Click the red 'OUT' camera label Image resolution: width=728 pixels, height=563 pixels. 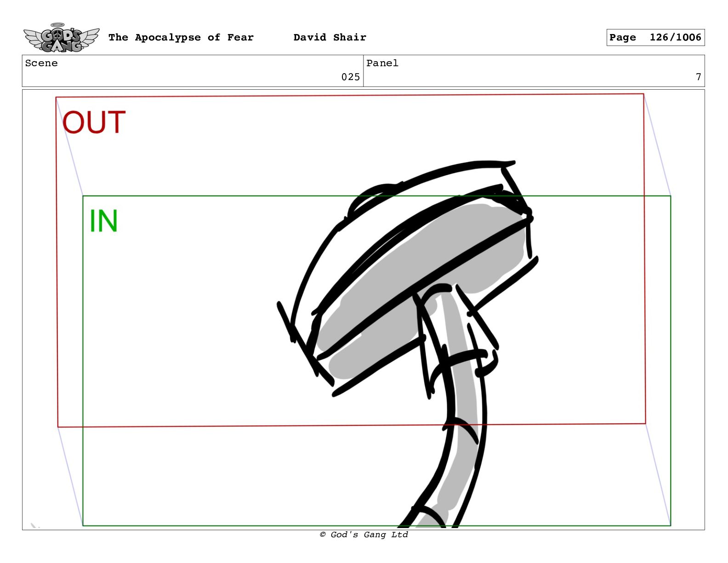tap(94, 122)
